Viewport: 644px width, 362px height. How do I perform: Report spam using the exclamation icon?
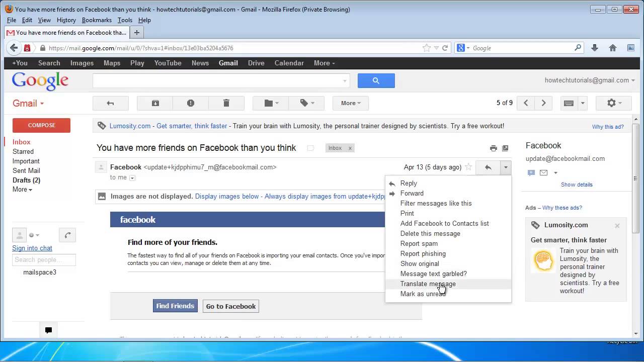pos(190,103)
